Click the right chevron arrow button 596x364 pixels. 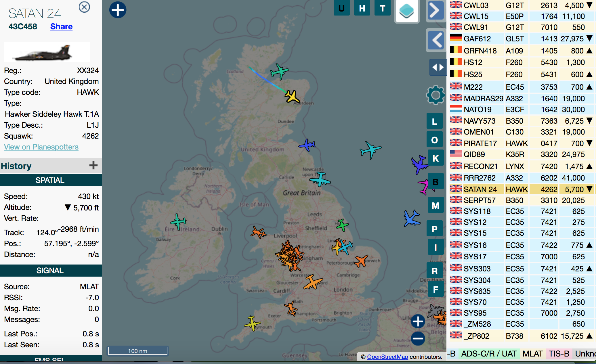(x=435, y=10)
